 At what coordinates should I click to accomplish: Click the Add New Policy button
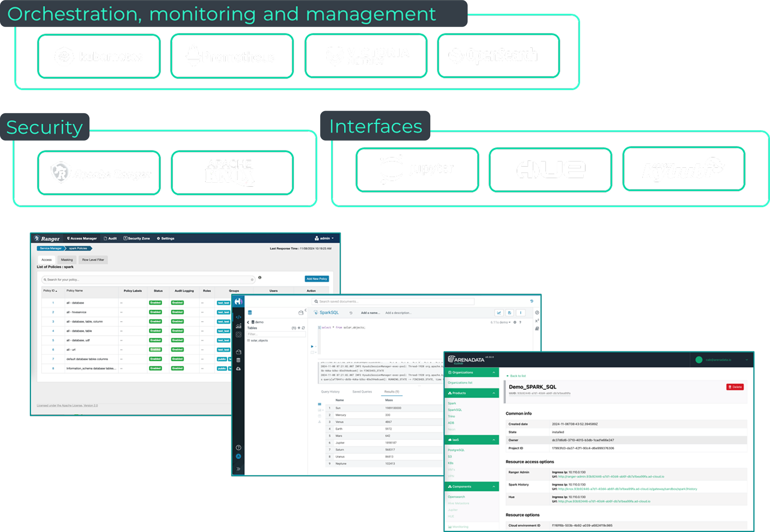[317, 279]
